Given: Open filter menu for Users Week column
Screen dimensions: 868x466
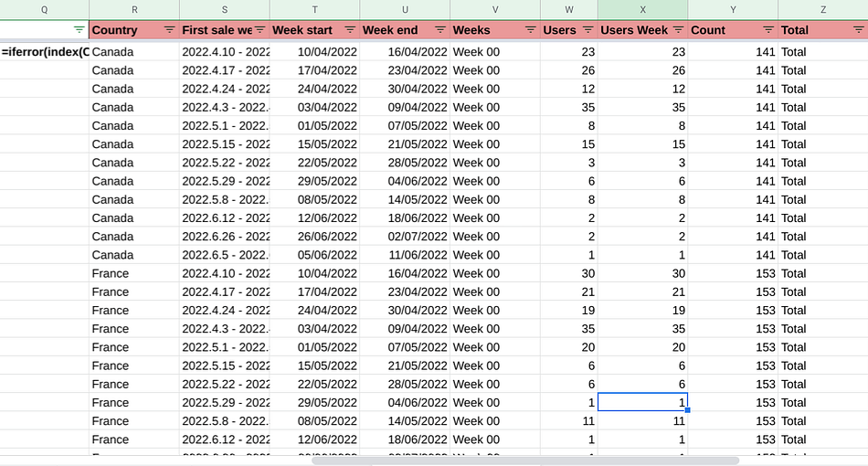Looking at the screenshot, I should pyautogui.click(x=678, y=30).
